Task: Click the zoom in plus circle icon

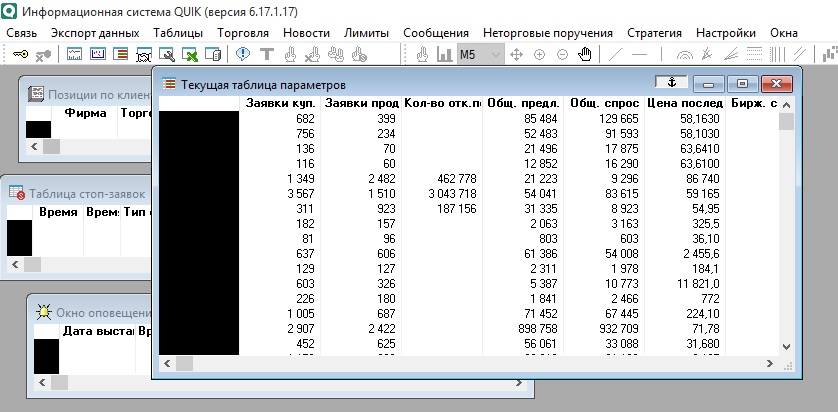Action: click(540, 54)
